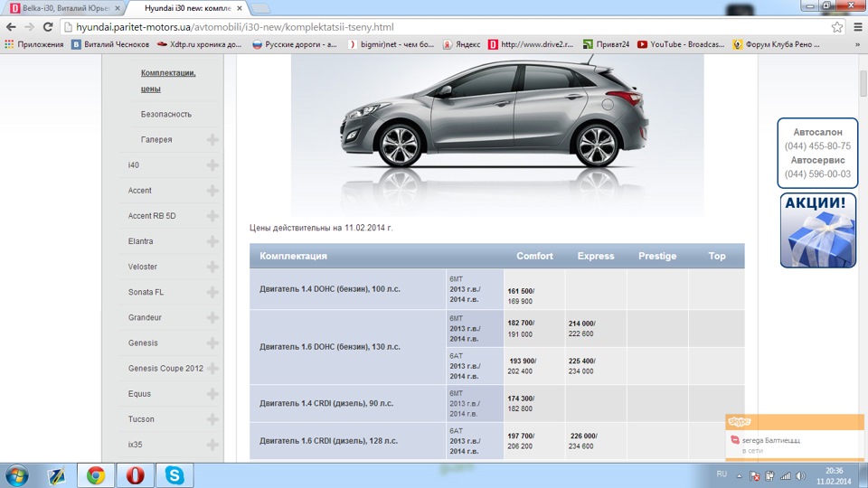Open the drive2.ru bookmark
Image resolution: width=868 pixels, height=488 pixels.
(x=531, y=44)
